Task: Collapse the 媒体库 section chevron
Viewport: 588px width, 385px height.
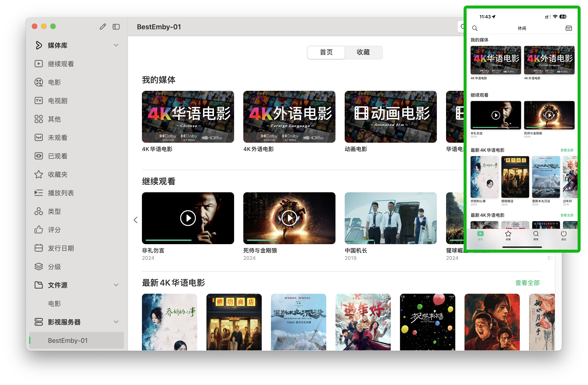Action: pos(116,45)
